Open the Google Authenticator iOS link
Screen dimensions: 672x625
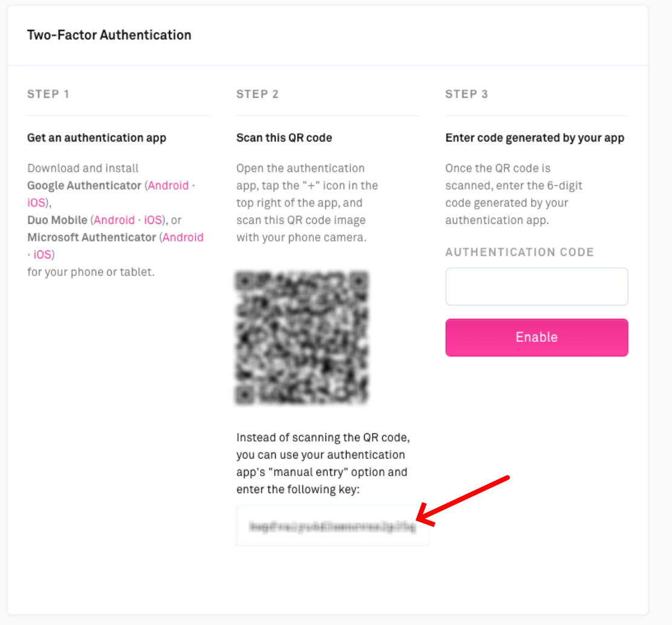36,203
